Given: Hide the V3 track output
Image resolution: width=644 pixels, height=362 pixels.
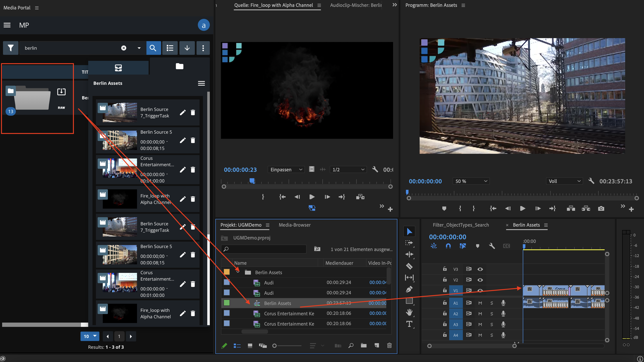Looking at the screenshot, I should pyautogui.click(x=480, y=269).
